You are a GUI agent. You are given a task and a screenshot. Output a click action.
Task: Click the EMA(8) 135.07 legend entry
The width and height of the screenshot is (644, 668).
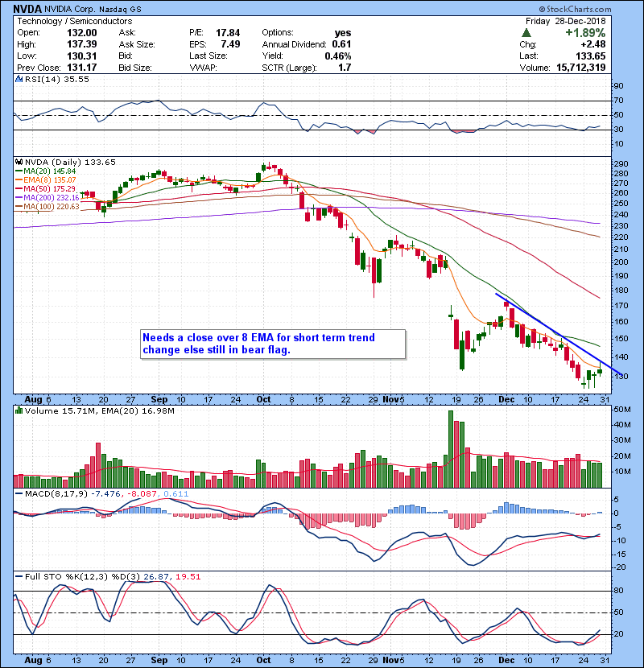coord(46,179)
